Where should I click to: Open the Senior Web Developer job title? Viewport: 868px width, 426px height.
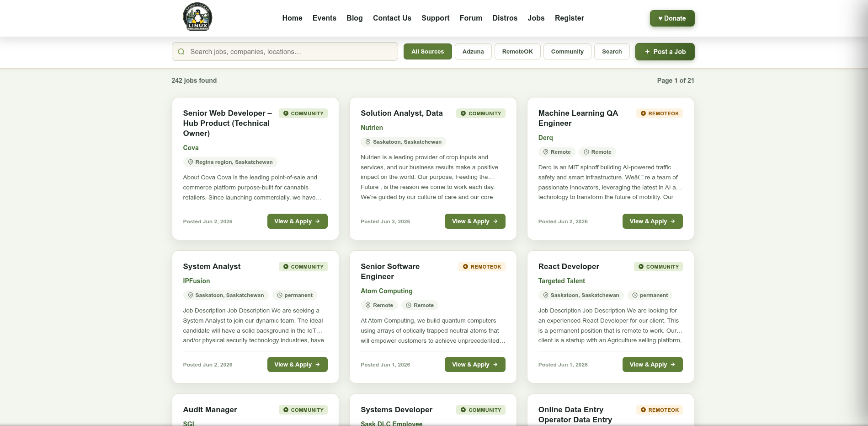228,123
